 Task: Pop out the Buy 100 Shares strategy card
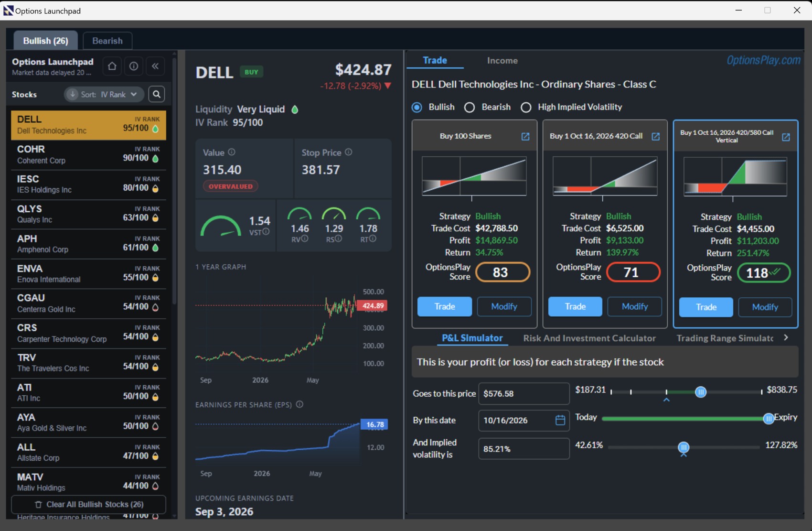pyautogui.click(x=525, y=136)
